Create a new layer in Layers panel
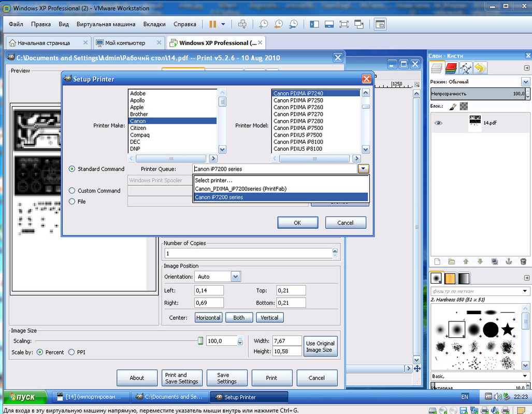The height and width of the screenshot is (414, 532). click(x=437, y=261)
